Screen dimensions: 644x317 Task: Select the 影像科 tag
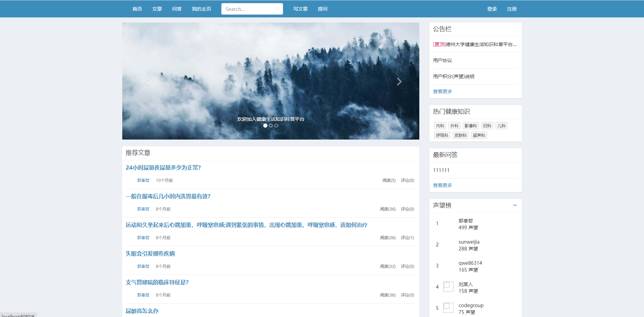[x=471, y=126]
